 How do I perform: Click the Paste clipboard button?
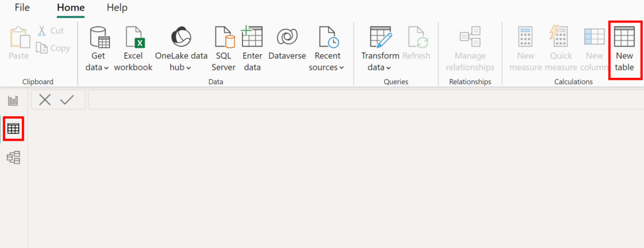(19, 43)
